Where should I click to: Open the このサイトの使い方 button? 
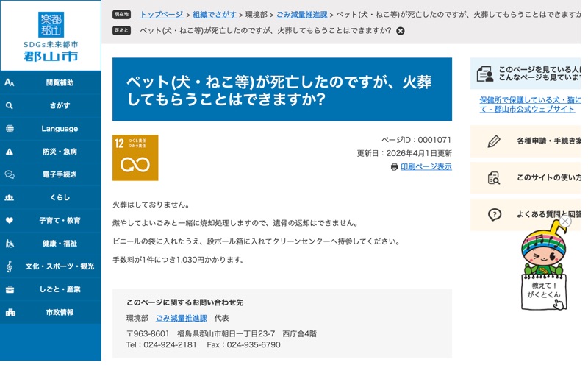pos(526,178)
